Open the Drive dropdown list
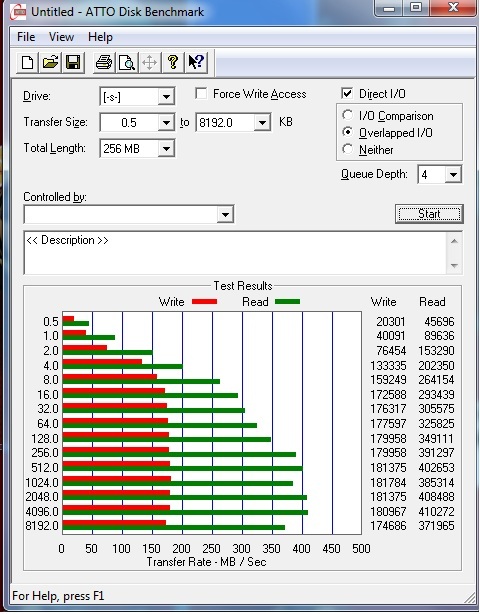Image resolution: width=480 pixels, height=614 pixels. point(166,97)
